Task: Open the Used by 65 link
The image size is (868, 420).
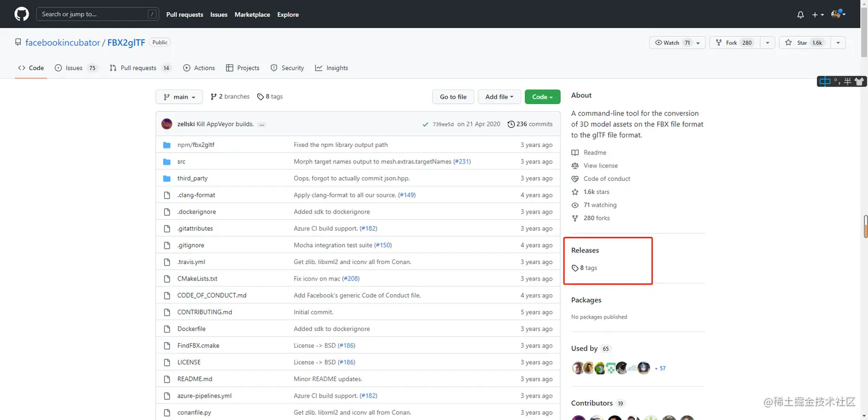Action: tap(591, 349)
